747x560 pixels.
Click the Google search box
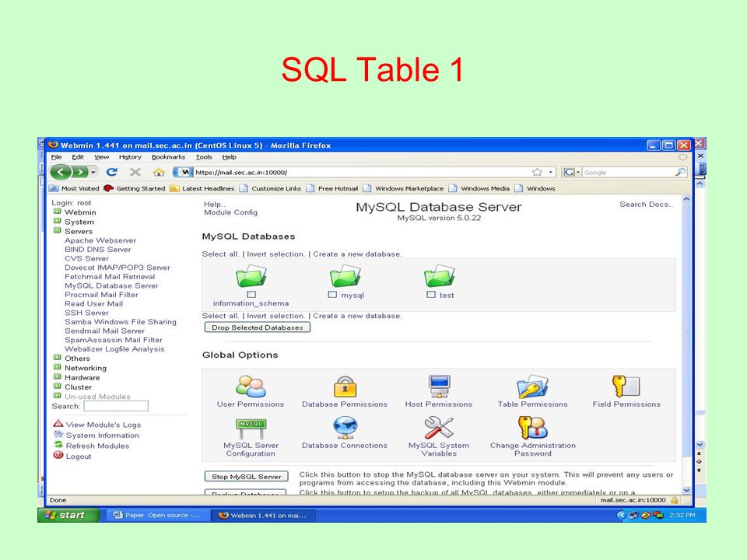(629, 173)
